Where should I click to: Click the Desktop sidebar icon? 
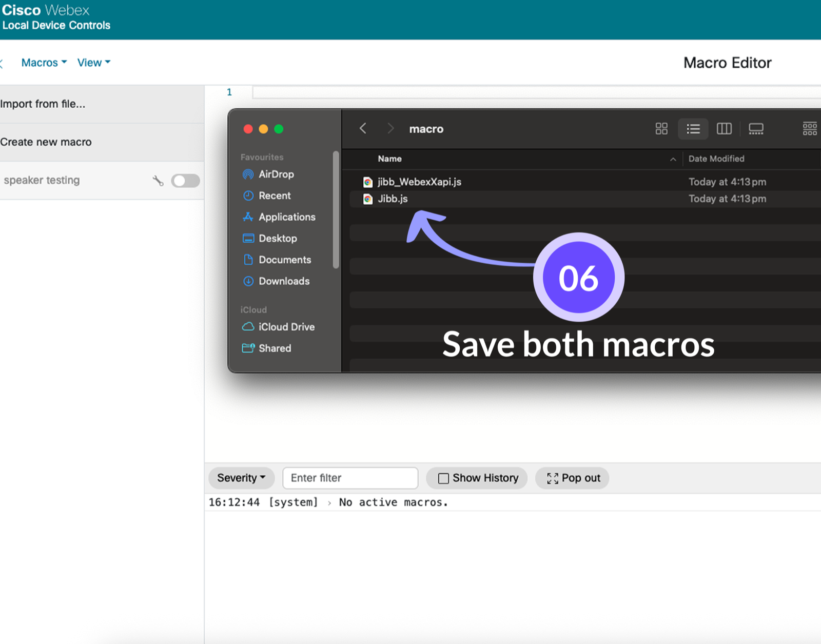pos(248,238)
